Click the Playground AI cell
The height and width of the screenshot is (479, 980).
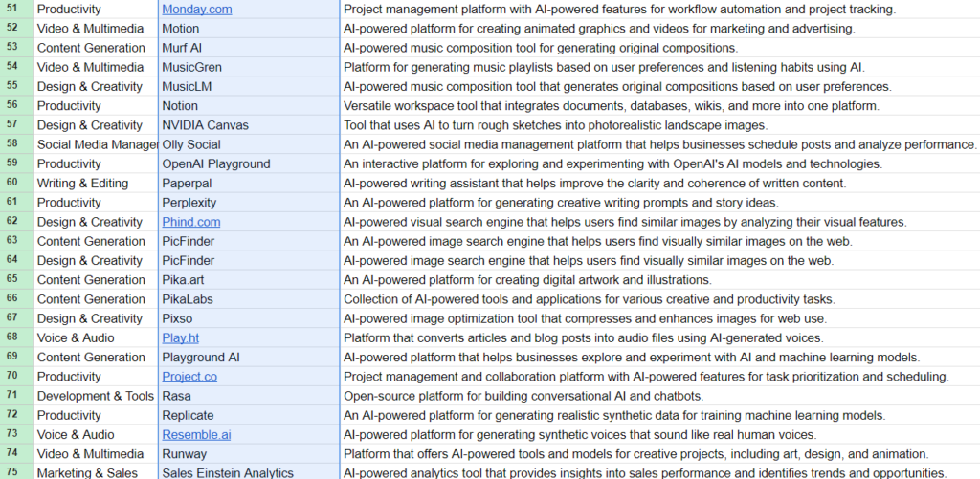pos(250,358)
